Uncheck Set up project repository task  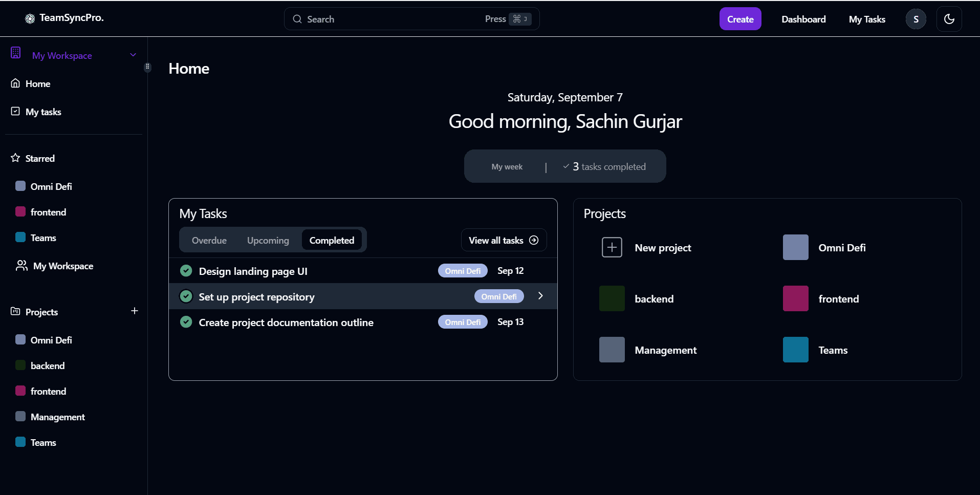(x=186, y=296)
